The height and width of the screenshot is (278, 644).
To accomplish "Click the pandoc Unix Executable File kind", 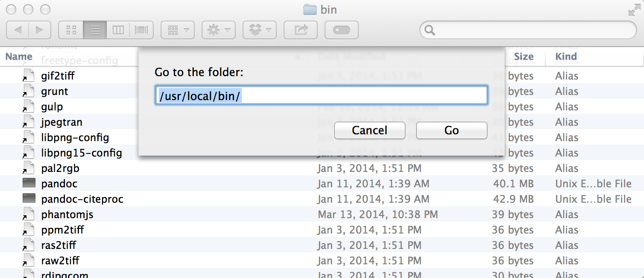I will [593, 184].
